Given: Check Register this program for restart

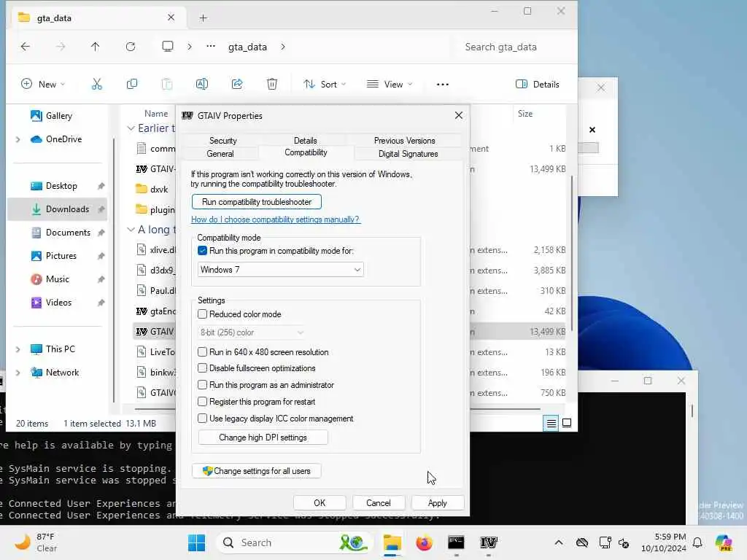Looking at the screenshot, I should [203, 402].
